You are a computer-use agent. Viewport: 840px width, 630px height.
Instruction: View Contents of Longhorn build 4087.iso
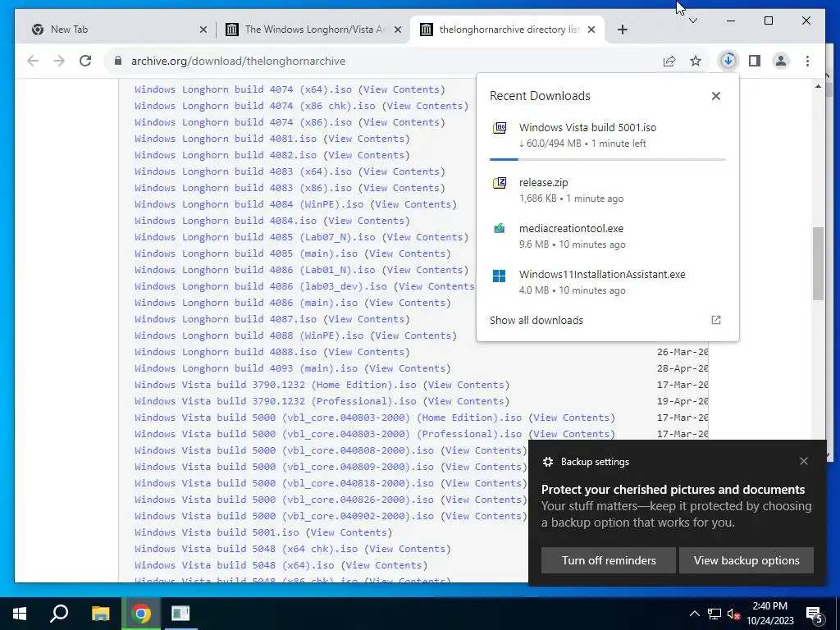367,319
